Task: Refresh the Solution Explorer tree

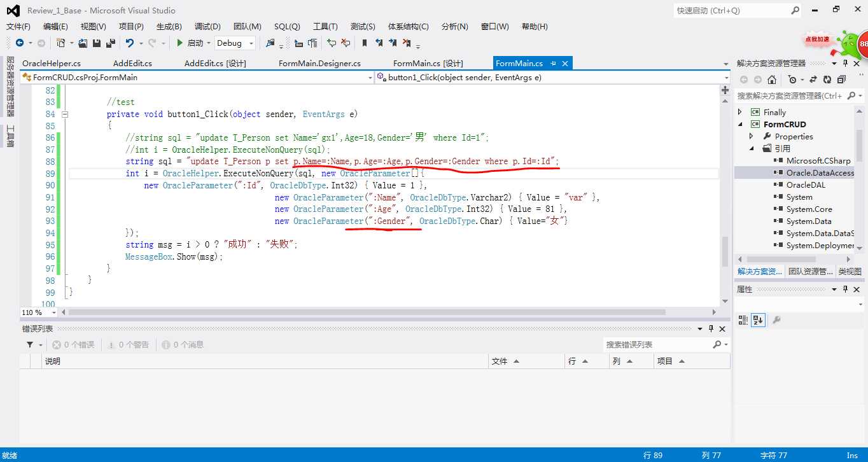Action: [x=827, y=80]
